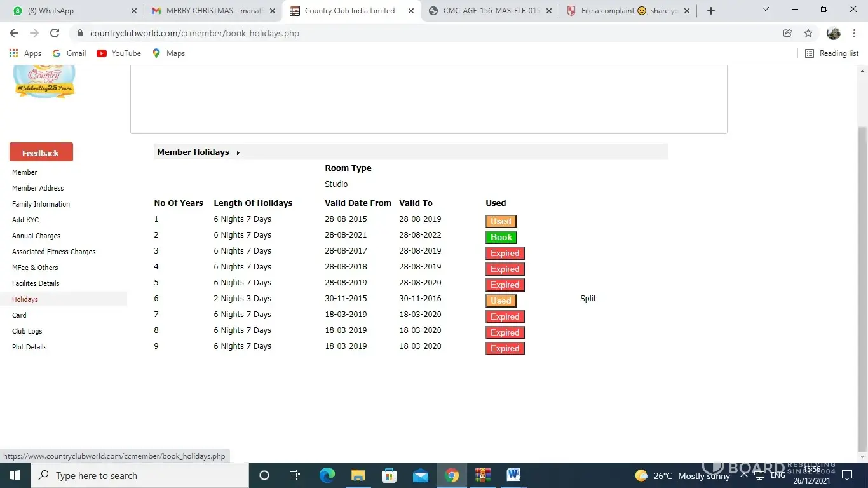Expand the Member Holidays arrow
The width and height of the screenshot is (868, 488).
(x=238, y=152)
